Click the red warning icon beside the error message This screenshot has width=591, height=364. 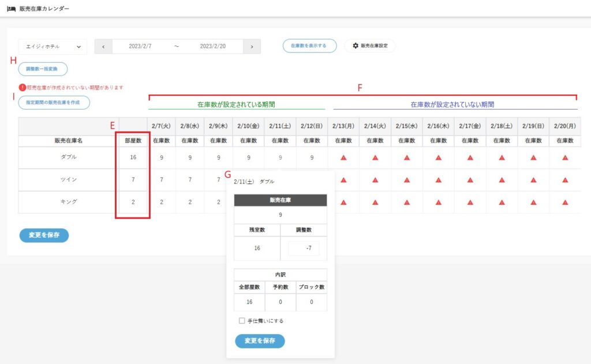click(x=22, y=88)
